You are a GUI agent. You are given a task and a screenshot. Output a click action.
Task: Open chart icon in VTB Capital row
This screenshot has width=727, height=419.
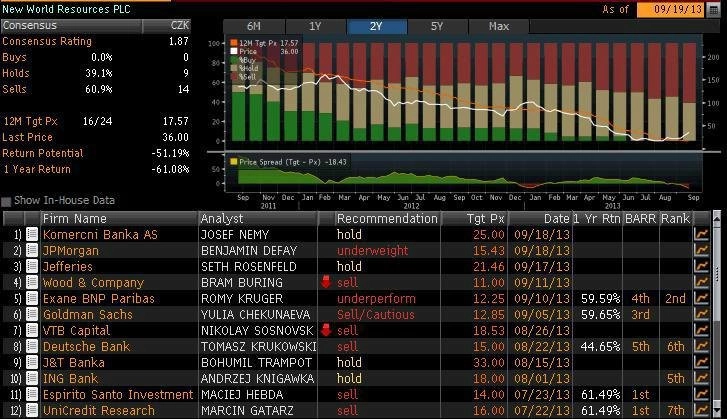tap(701, 330)
